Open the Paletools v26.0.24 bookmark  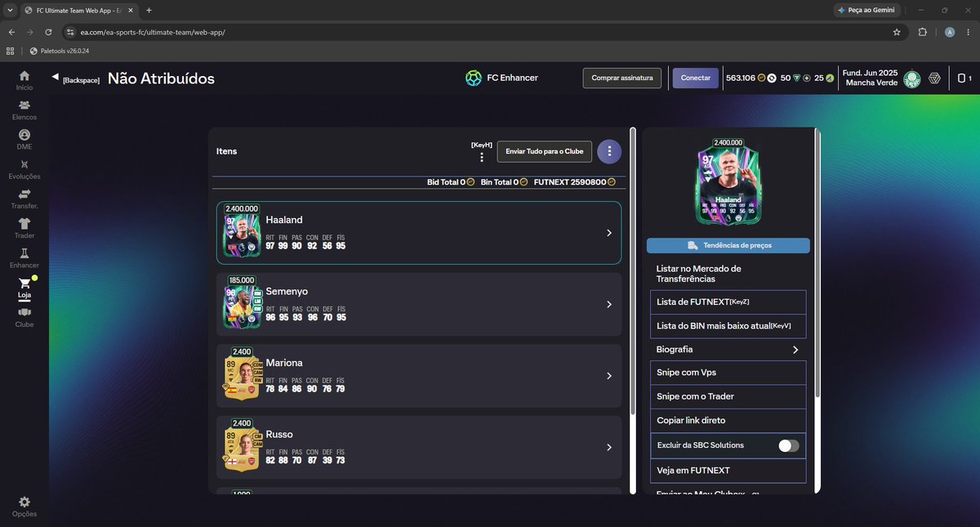click(59, 51)
